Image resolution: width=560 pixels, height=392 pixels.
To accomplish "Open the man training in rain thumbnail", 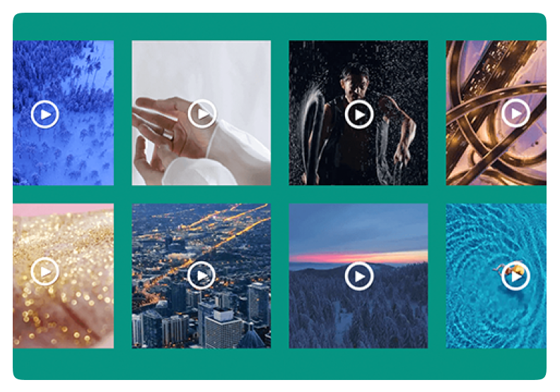I will click(x=358, y=113).
